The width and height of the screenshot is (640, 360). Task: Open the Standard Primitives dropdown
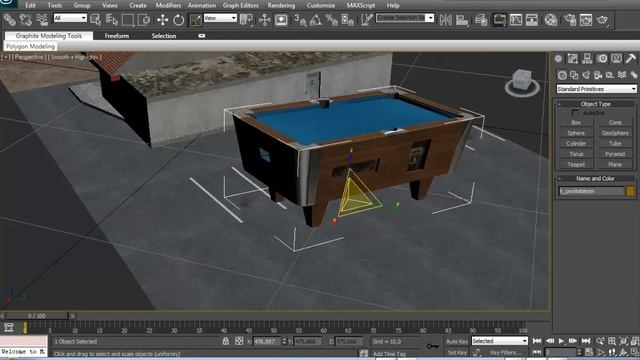[x=596, y=89]
